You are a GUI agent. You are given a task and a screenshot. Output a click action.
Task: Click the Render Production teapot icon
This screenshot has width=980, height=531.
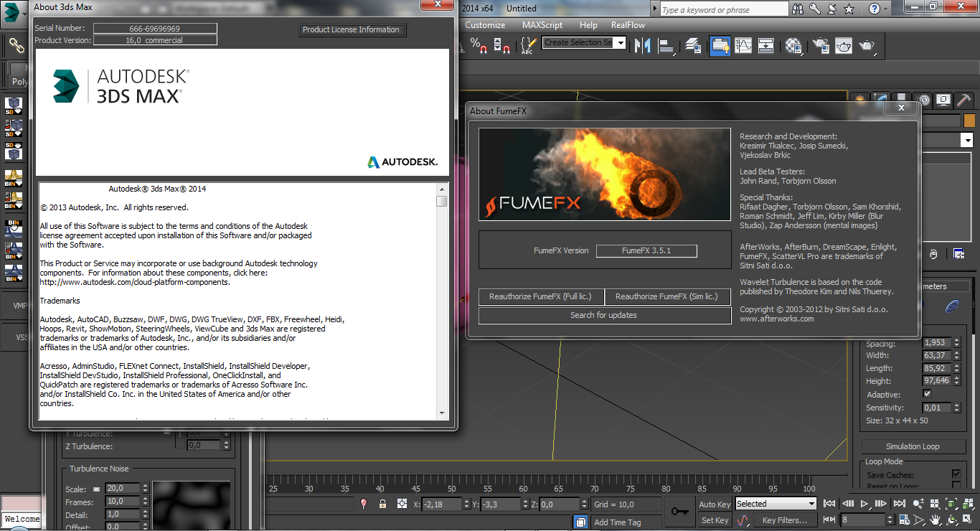click(867, 45)
